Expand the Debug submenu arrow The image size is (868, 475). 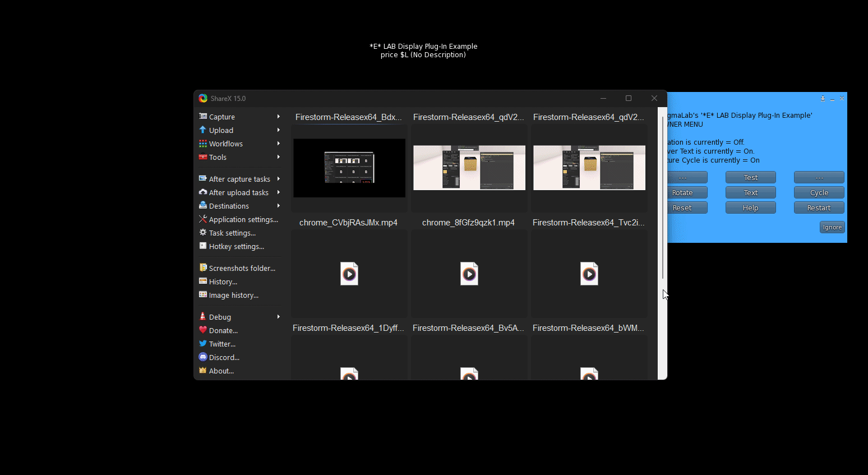[x=278, y=317]
